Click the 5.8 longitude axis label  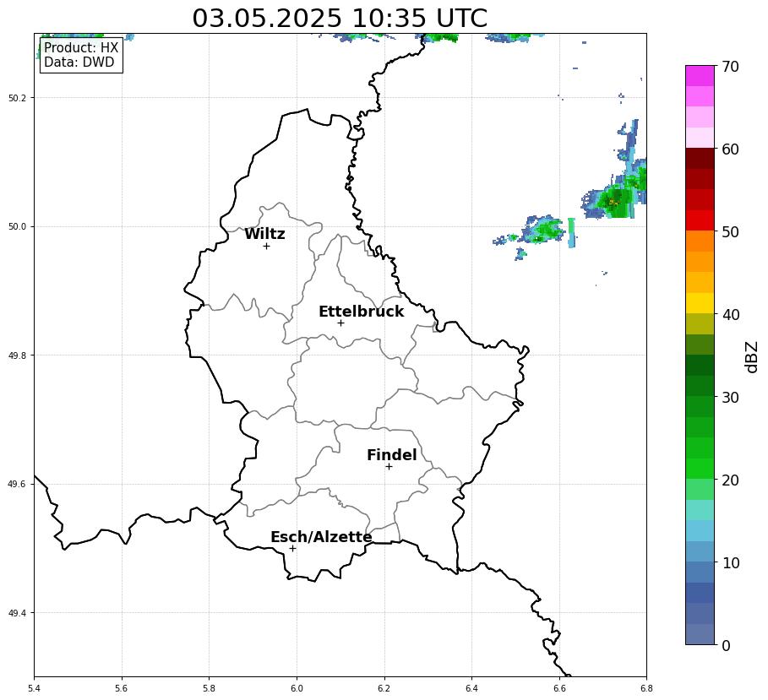(x=210, y=689)
